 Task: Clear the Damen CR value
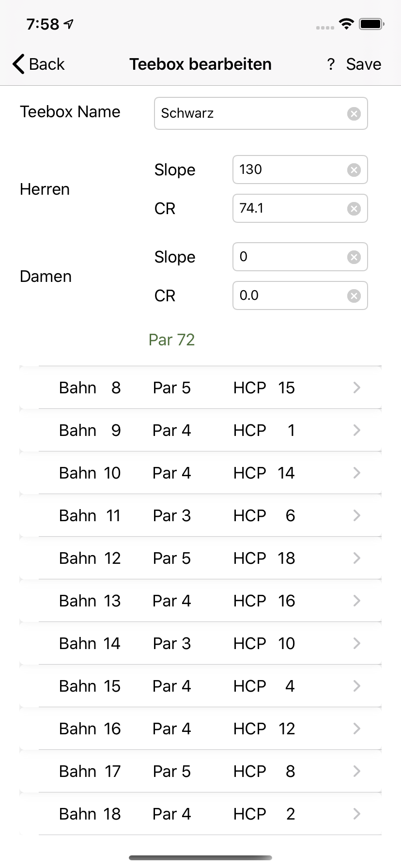pyautogui.click(x=354, y=296)
